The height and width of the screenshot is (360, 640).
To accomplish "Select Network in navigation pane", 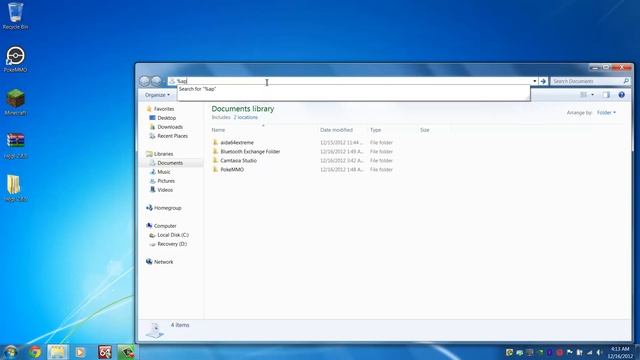I will [163, 262].
